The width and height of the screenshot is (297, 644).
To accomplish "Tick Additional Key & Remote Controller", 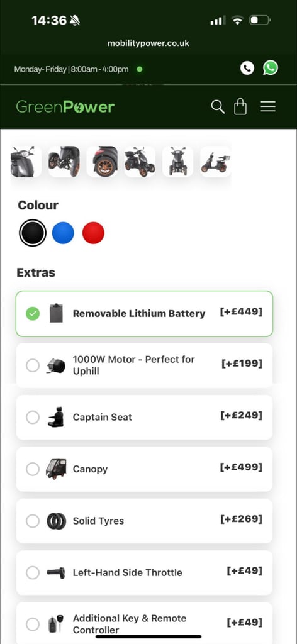I will 144,623.
